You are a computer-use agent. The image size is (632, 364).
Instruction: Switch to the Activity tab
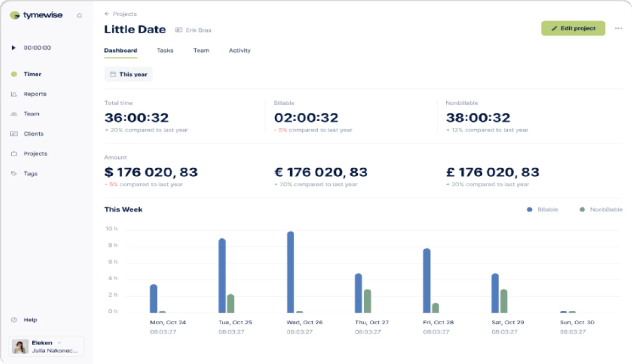240,51
